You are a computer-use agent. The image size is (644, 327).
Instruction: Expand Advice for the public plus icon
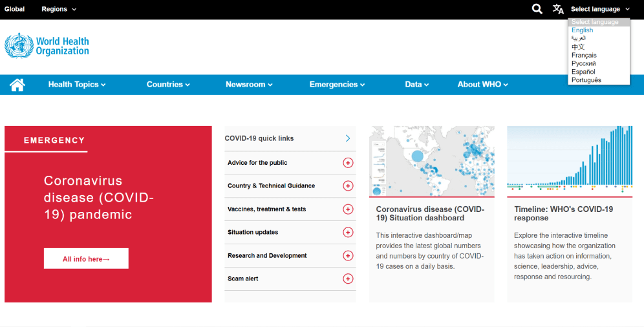[348, 163]
